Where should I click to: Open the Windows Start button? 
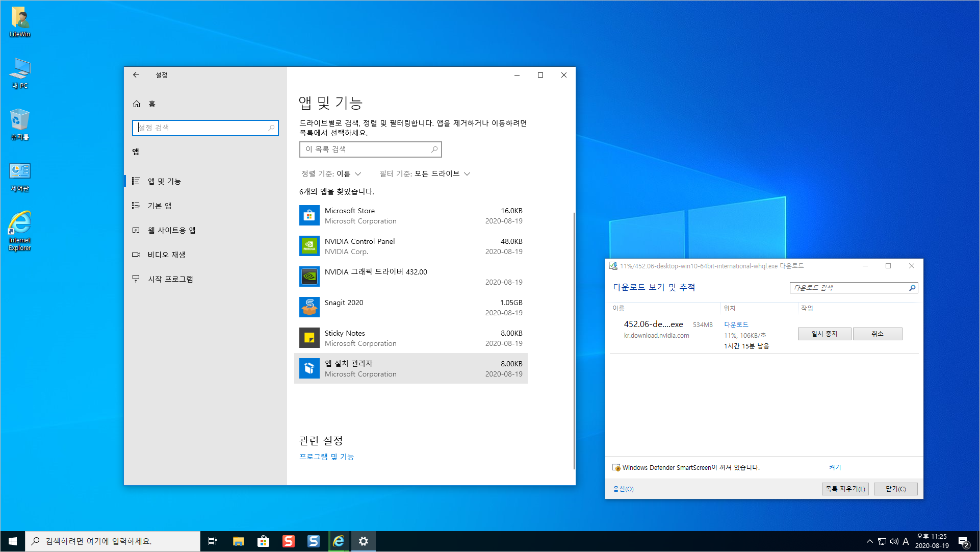coord(12,541)
